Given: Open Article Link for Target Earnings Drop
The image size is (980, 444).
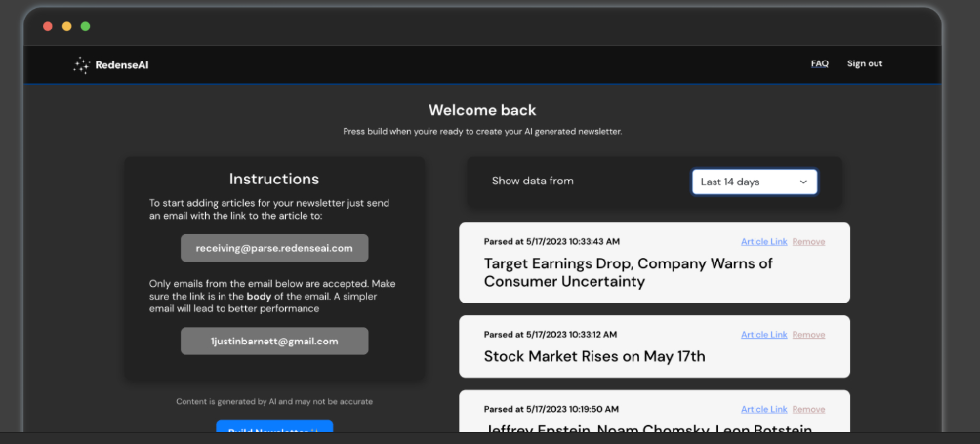Looking at the screenshot, I should (763, 242).
